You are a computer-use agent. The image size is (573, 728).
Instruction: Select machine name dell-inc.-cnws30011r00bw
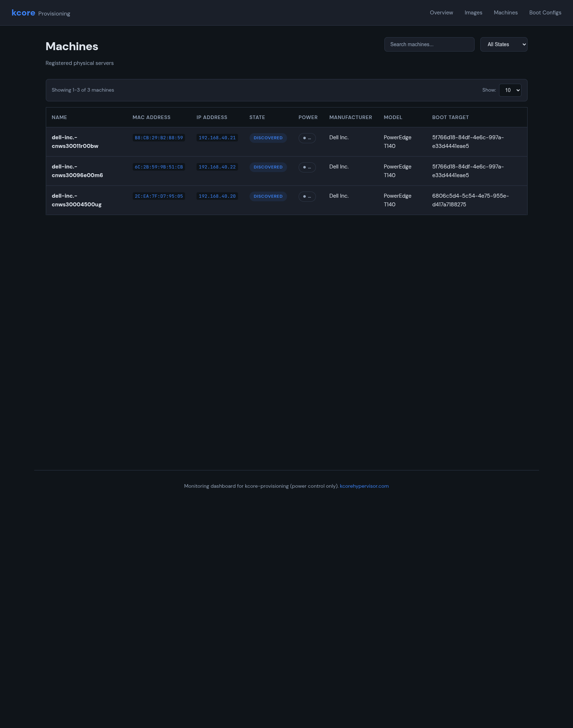coord(75,142)
